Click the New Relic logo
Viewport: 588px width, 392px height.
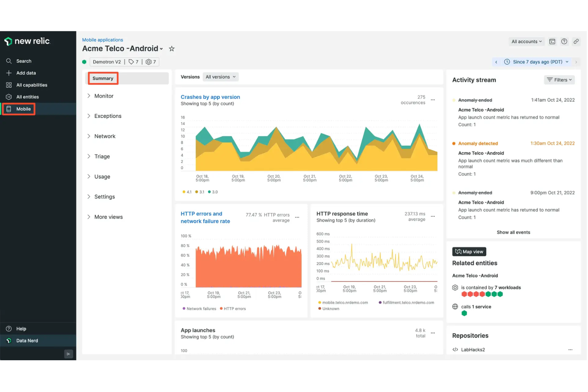27,41
